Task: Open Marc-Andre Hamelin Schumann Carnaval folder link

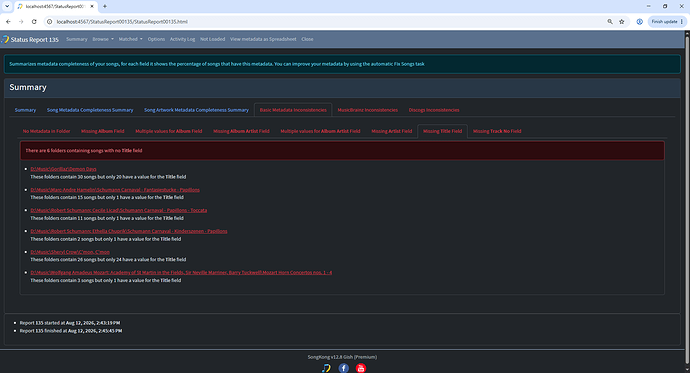Action: (115, 190)
